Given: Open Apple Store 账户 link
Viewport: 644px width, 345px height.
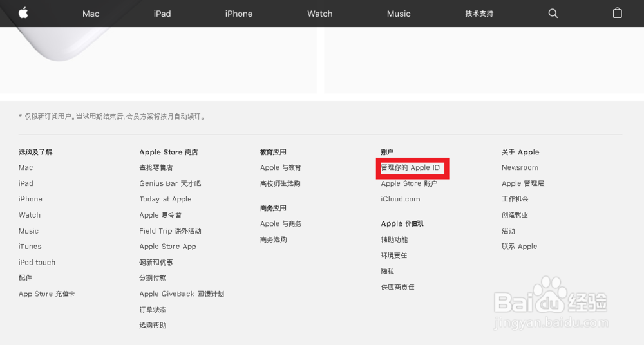Looking at the screenshot, I should [x=409, y=183].
